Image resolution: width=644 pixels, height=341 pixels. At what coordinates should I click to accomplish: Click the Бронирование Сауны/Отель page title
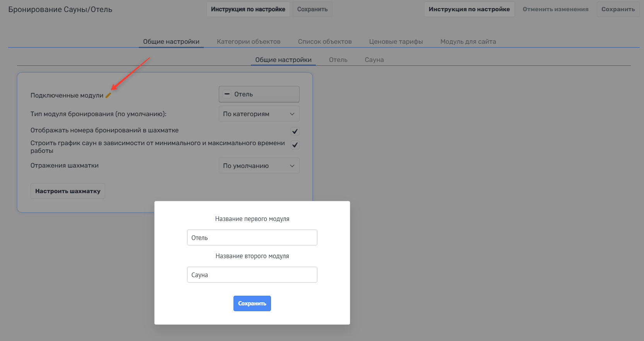tap(60, 9)
